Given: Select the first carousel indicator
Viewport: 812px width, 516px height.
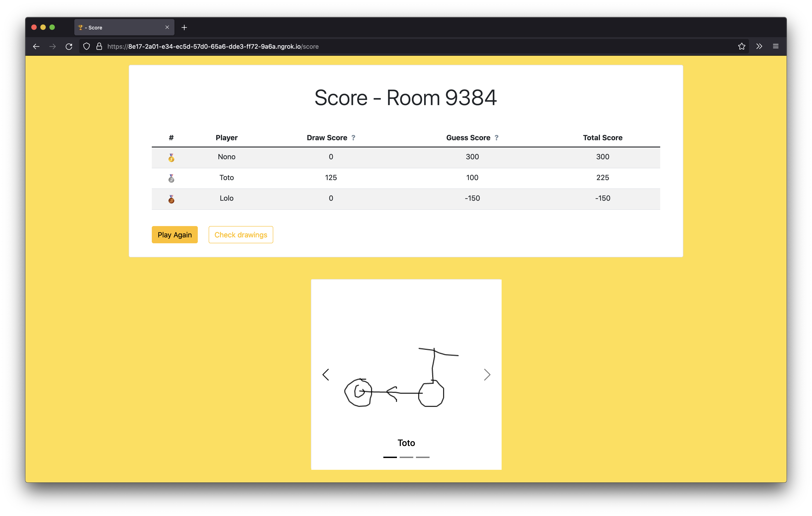Looking at the screenshot, I should [390, 457].
